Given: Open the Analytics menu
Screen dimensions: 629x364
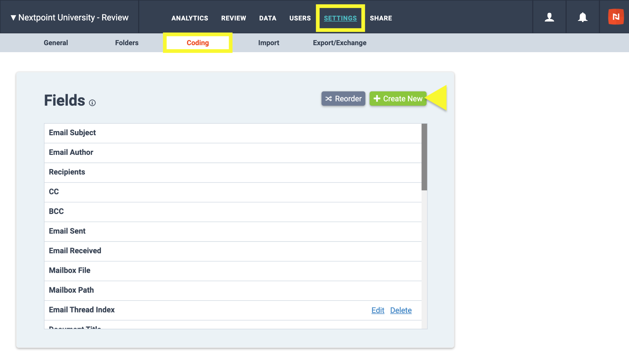Looking at the screenshot, I should pos(190,18).
